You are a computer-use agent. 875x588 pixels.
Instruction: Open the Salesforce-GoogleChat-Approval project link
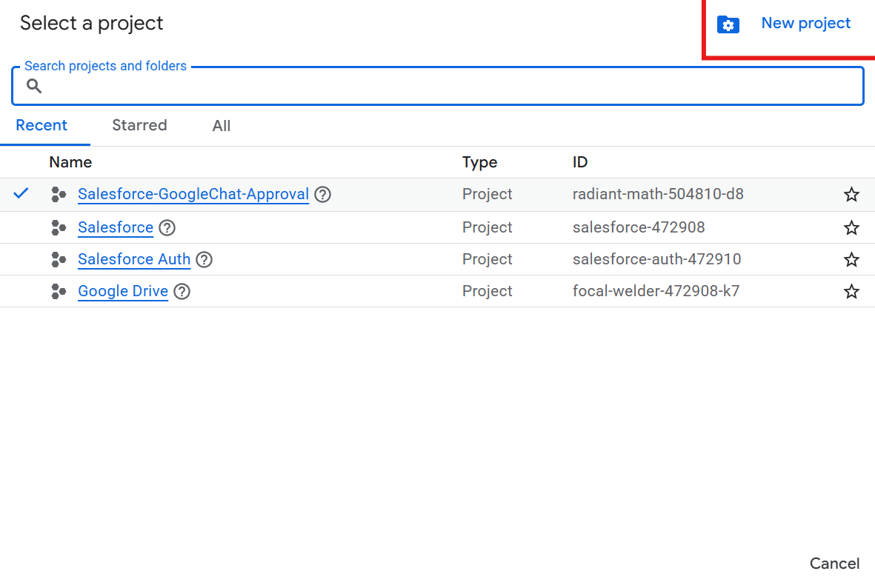coord(193,194)
